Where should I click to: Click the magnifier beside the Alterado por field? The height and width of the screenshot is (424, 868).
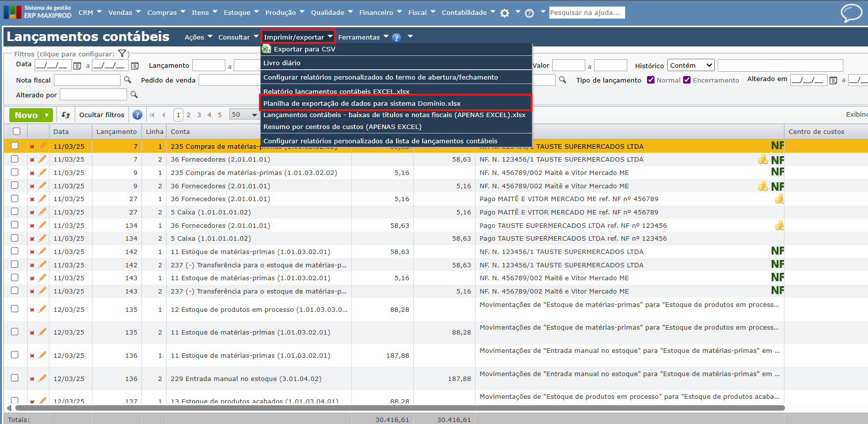(134, 94)
